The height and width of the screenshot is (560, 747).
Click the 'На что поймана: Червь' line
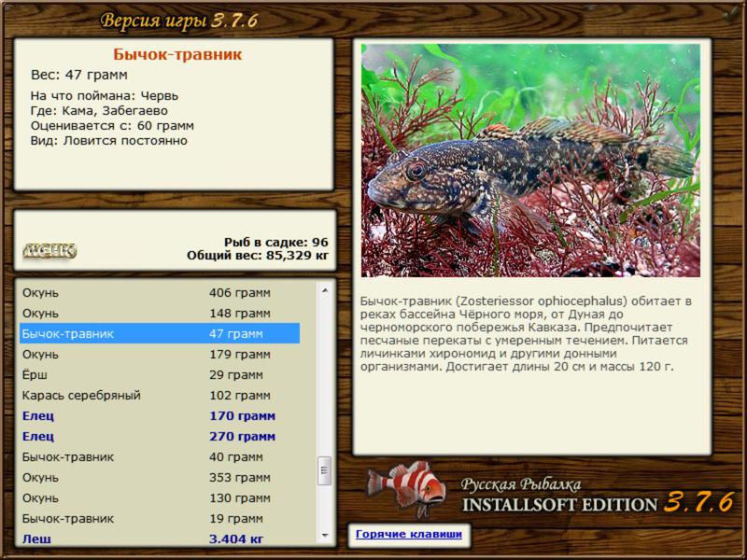[105, 96]
